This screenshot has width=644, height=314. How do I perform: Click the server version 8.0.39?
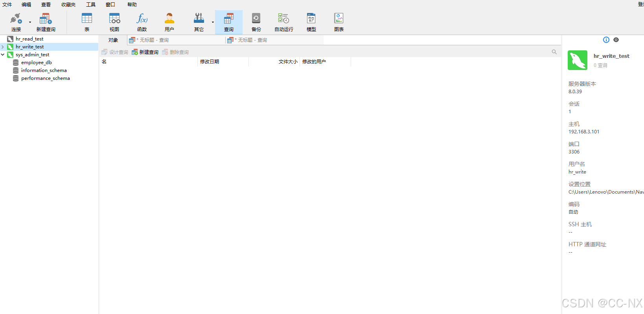pyautogui.click(x=575, y=92)
